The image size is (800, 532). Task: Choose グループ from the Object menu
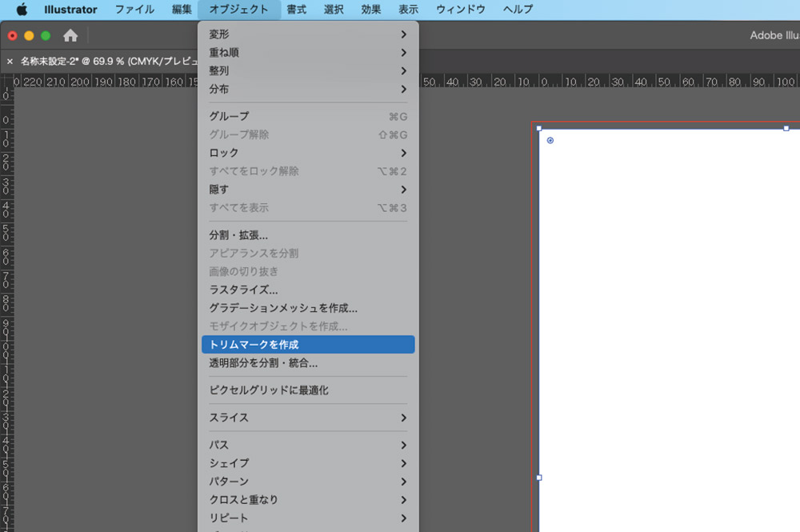308,116
